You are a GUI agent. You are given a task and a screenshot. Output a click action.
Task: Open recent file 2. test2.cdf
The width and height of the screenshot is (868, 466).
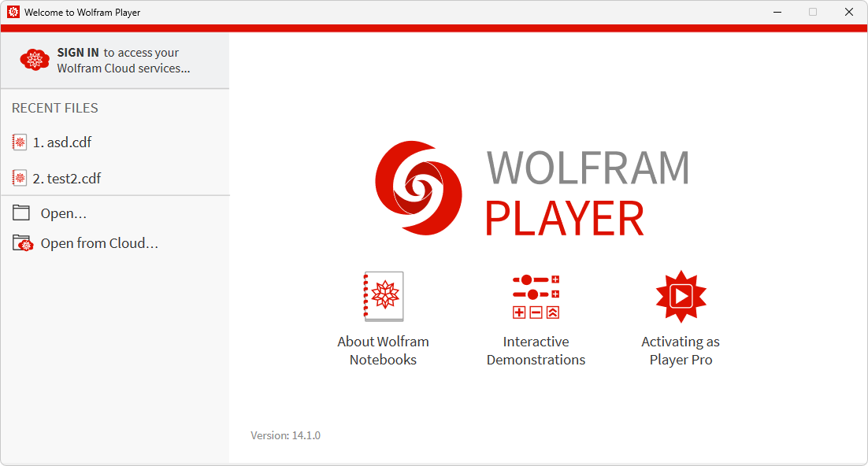[x=66, y=178]
